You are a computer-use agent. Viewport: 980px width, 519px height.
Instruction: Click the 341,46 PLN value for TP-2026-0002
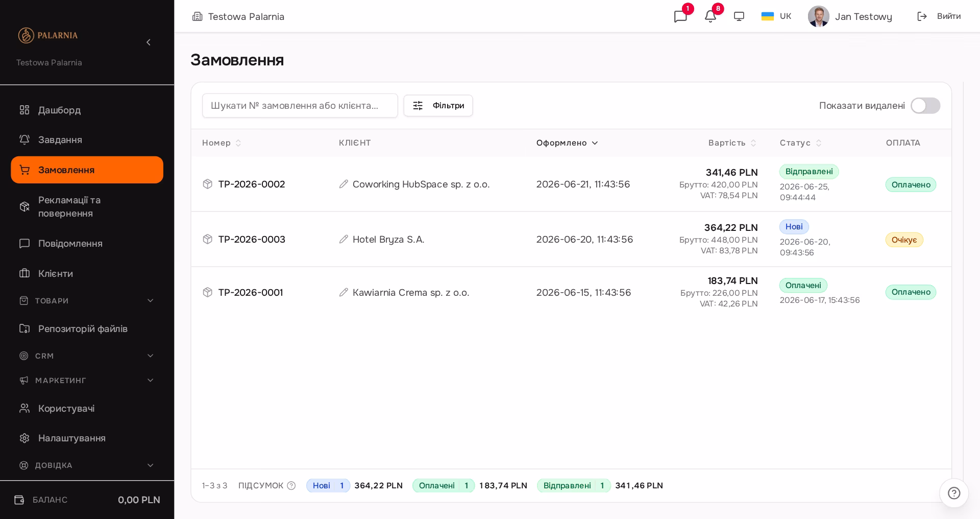click(x=731, y=173)
